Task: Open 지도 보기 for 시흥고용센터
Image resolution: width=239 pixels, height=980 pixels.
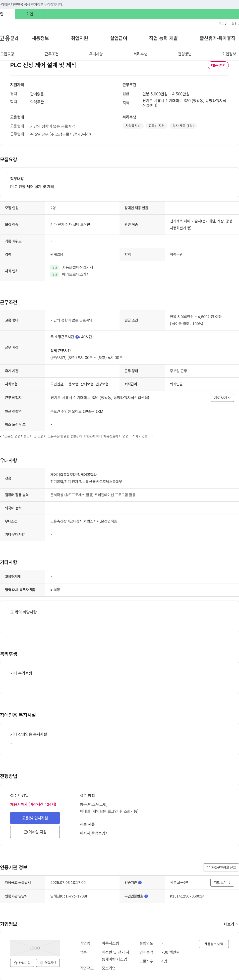Action: coord(222,882)
